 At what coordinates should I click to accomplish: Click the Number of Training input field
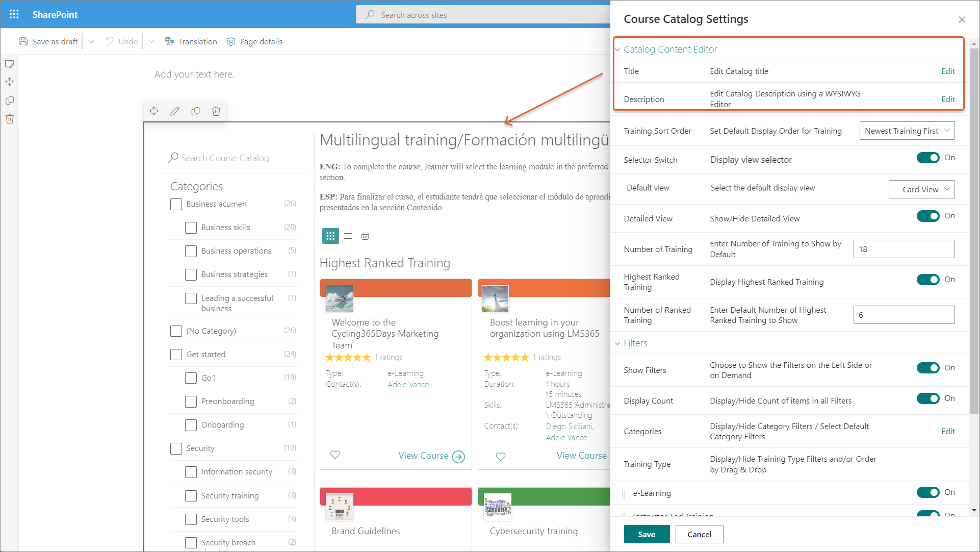click(904, 249)
